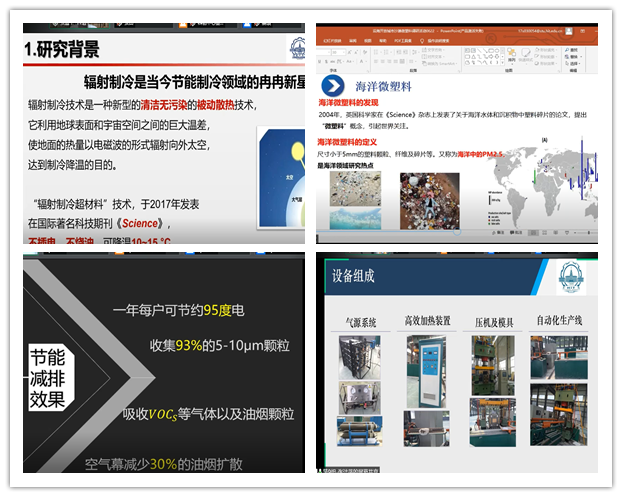Viewport: 622px width, 497px height.
Task: Open the font size box
Action: (x=338, y=52)
